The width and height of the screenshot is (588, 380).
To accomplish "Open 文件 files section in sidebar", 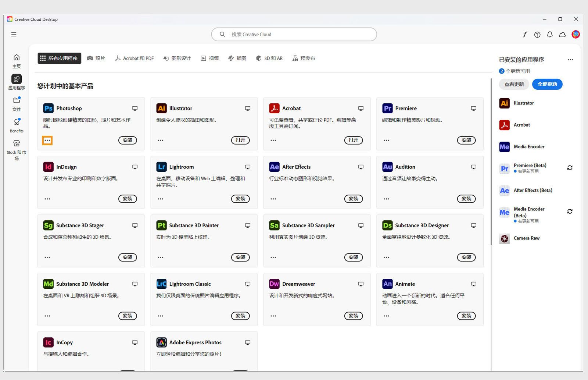I will pos(17,104).
